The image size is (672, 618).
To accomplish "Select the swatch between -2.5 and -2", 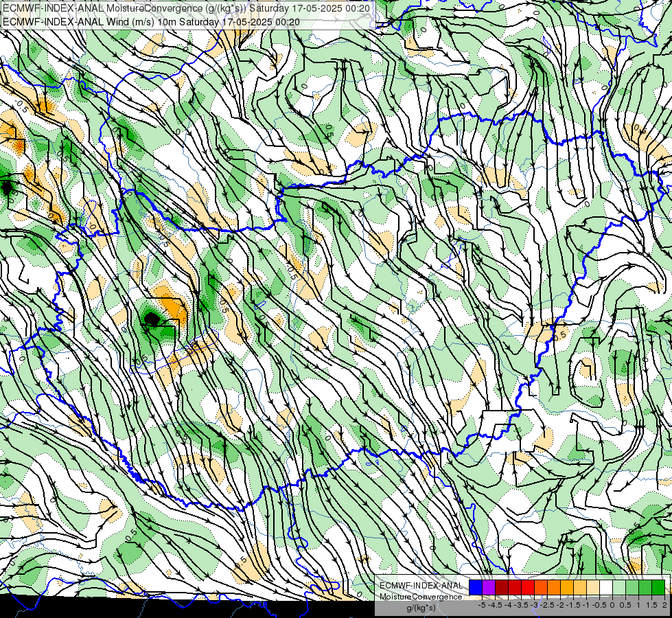I will pos(554,588).
